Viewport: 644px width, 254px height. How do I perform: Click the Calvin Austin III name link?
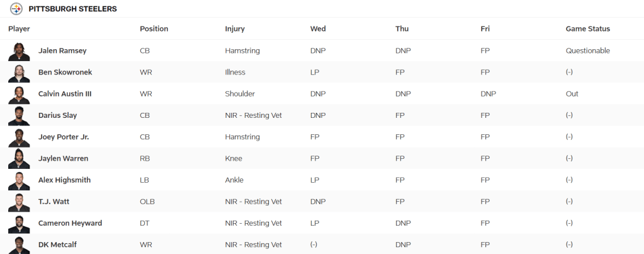(x=65, y=94)
